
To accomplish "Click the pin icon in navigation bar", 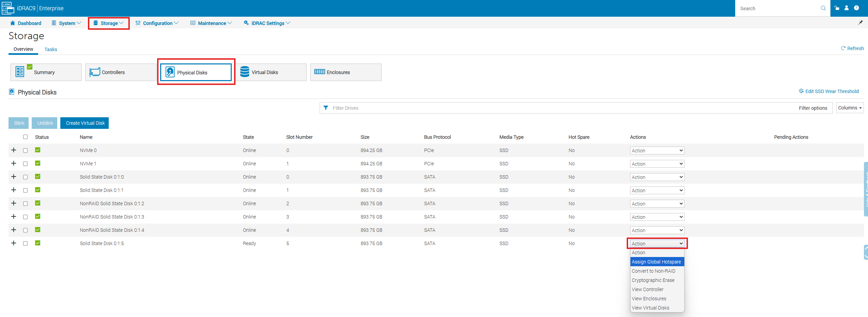I will (x=860, y=23).
